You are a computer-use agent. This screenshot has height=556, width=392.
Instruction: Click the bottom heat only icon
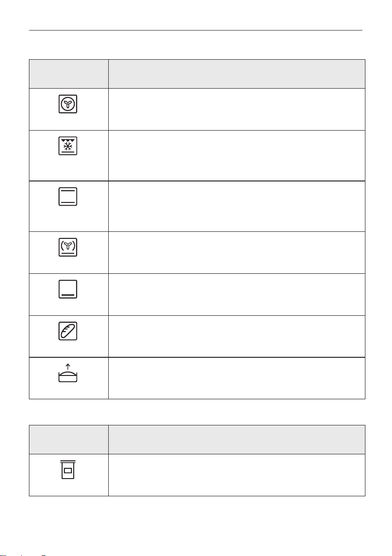click(x=68, y=289)
